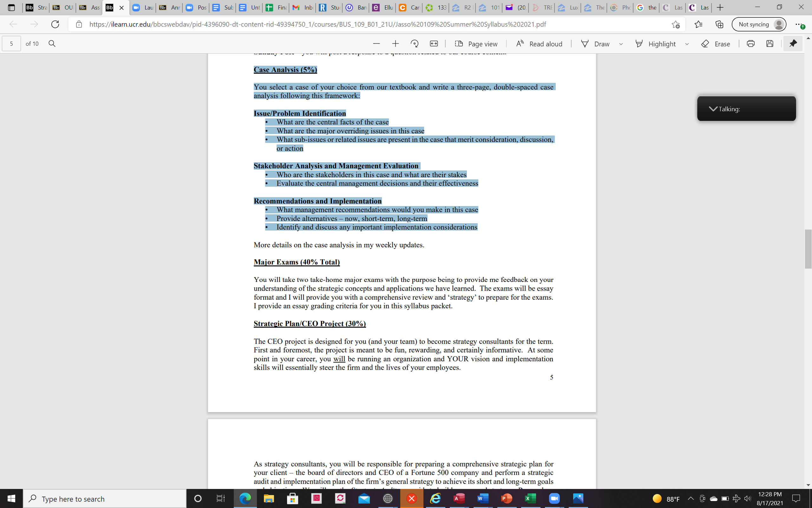This screenshot has height=508, width=812.
Task: Open the 88°F weather widget
Action: point(666,498)
